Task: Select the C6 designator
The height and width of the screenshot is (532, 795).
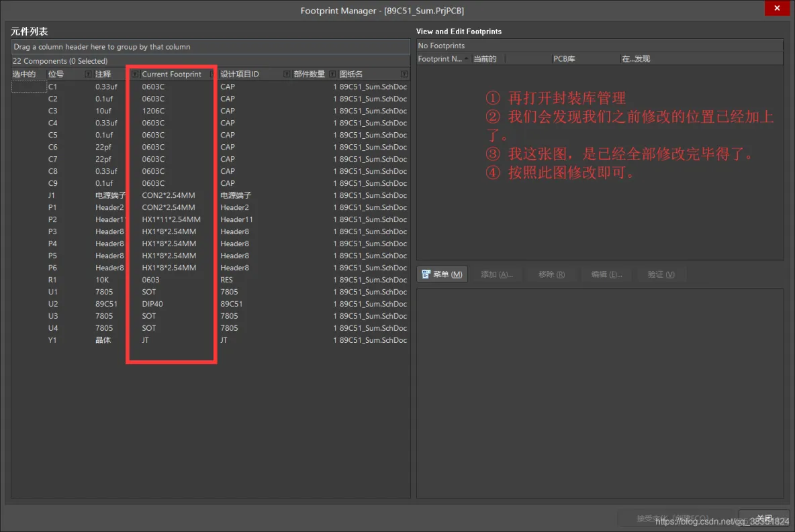Action: pyautogui.click(x=53, y=147)
